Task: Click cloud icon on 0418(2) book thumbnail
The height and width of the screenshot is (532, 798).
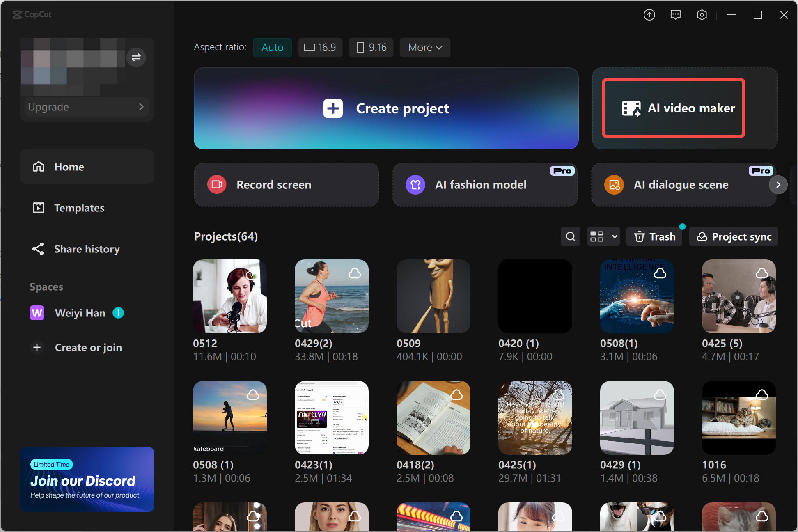Action: 456,395
